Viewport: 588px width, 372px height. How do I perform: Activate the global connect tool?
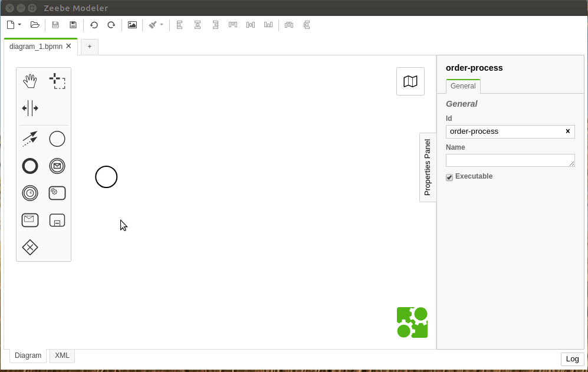point(30,139)
